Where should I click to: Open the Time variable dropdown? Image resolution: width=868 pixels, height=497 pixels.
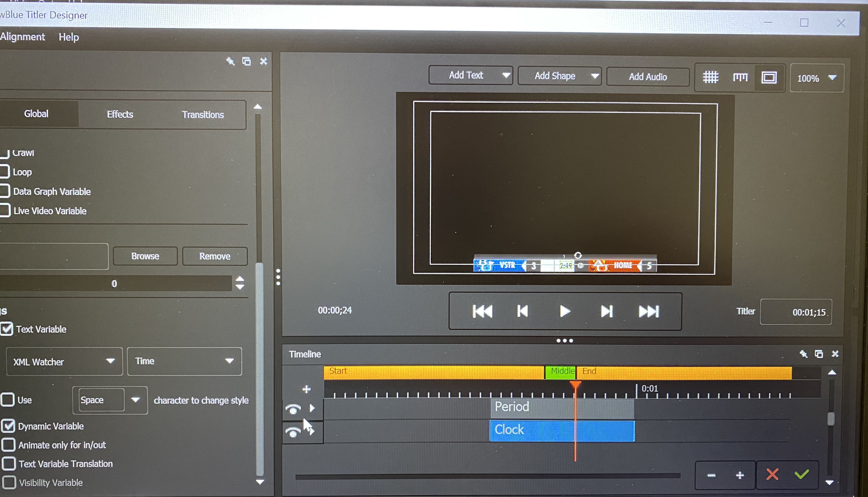(x=184, y=361)
